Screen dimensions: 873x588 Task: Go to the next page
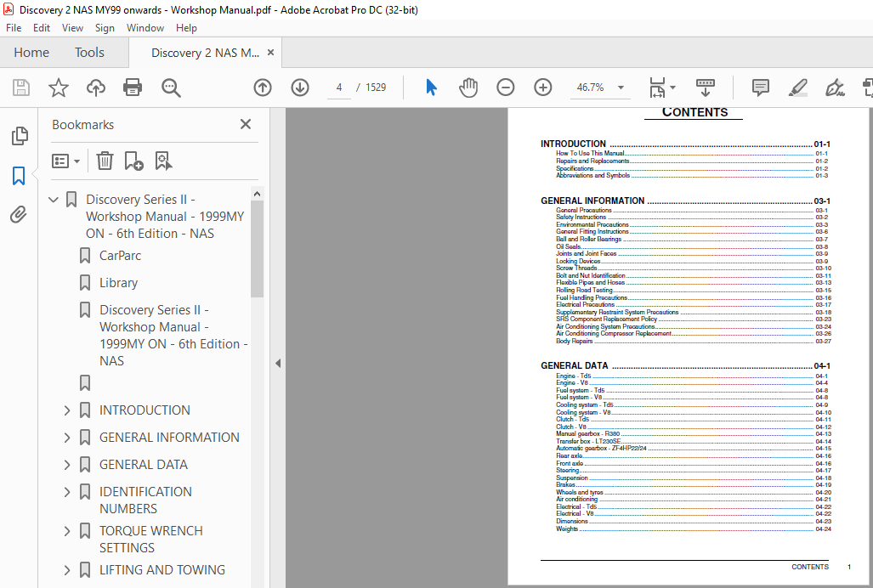300,88
